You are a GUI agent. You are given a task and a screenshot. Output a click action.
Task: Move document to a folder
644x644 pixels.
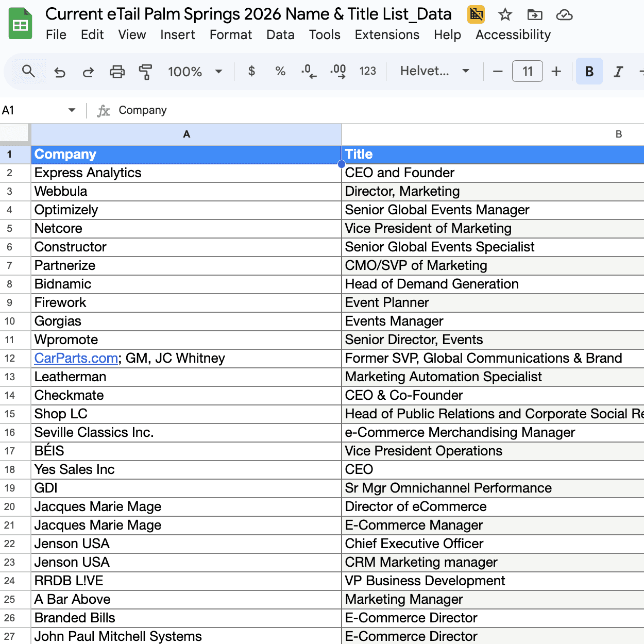(x=535, y=15)
